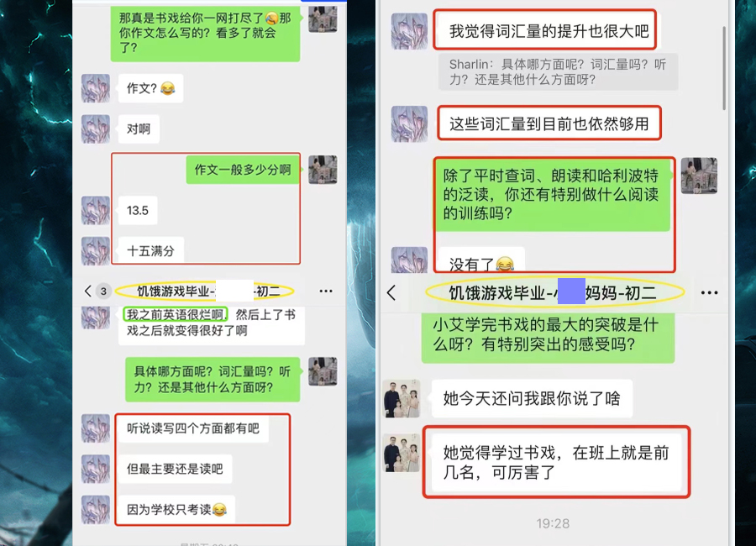The image size is (756, 546).
Task: Tap green bubble 具体哪方面呢?词汇量吗?
Action: tap(213, 380)
